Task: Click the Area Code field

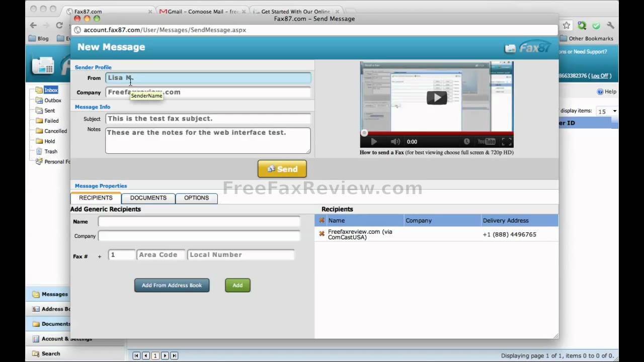Action: [160, 255]
